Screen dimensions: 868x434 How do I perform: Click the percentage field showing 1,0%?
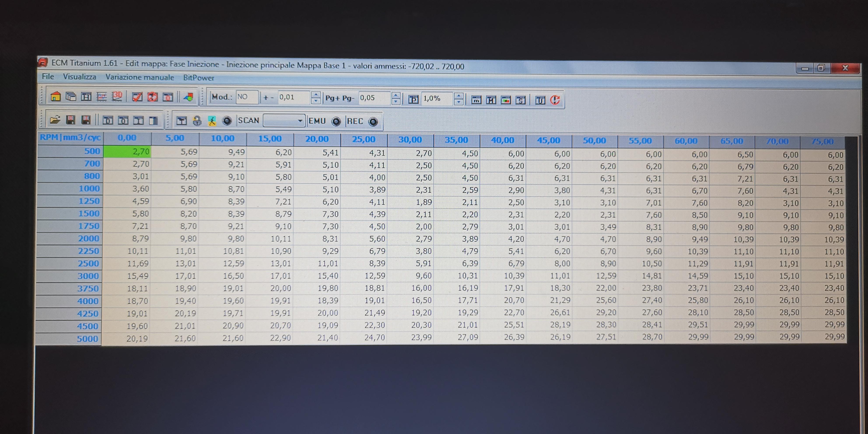click(x=437, y=99)
